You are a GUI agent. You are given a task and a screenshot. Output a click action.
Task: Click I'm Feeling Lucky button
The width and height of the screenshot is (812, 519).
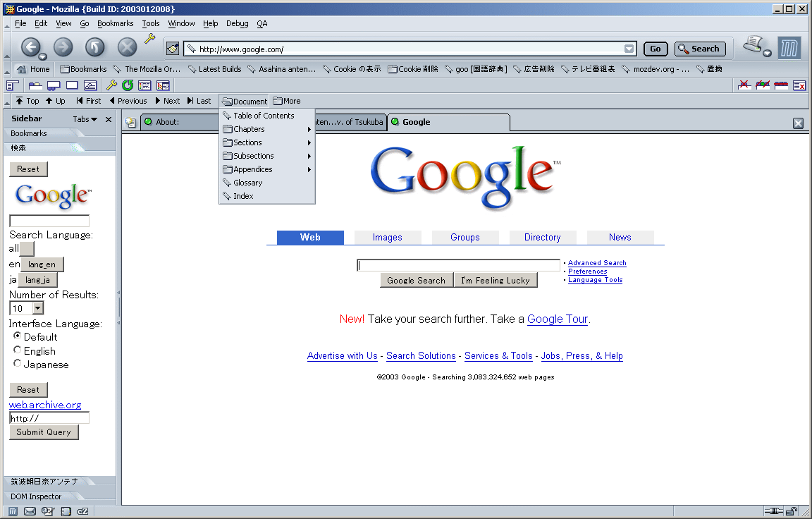(x=496, y=280)
